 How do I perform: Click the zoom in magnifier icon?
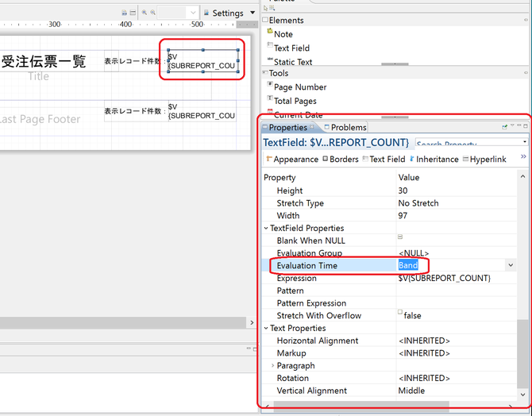pos(145,13)
